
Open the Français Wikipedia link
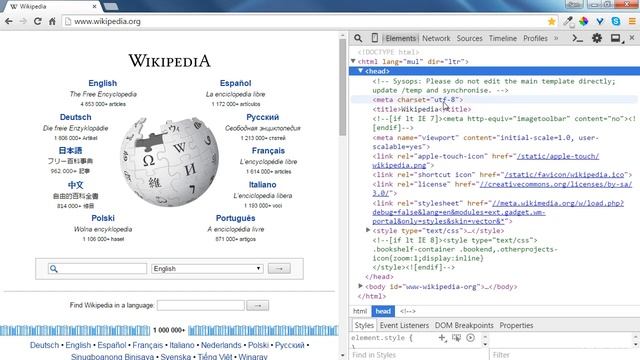coord(268,151)
